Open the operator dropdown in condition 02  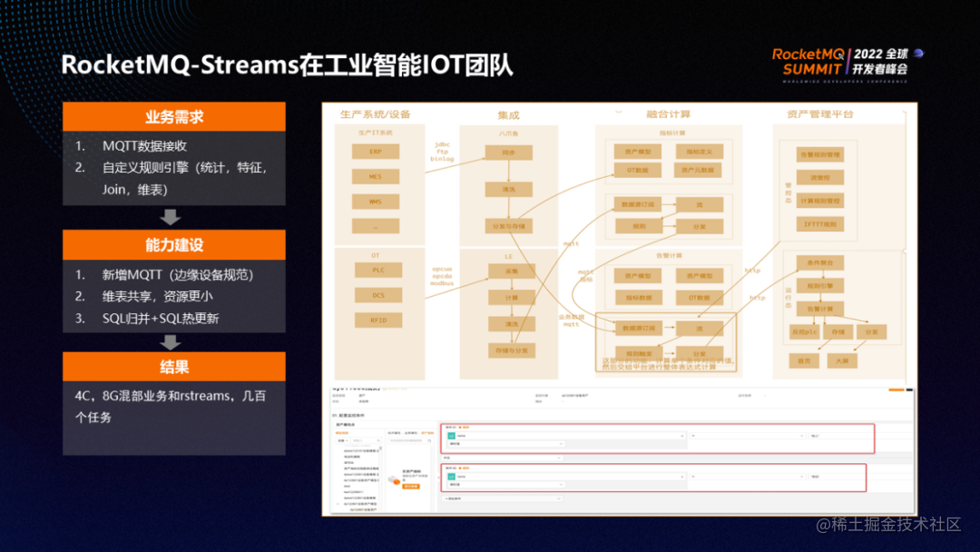point(748,477)
